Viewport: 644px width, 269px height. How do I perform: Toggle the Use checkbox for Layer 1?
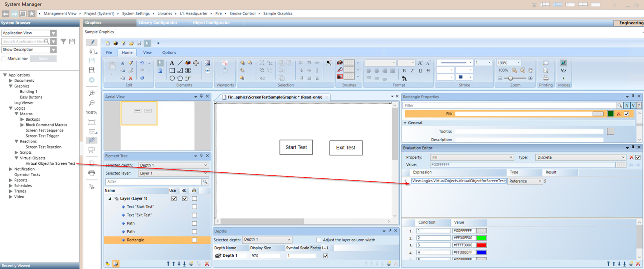pos(174,198)
